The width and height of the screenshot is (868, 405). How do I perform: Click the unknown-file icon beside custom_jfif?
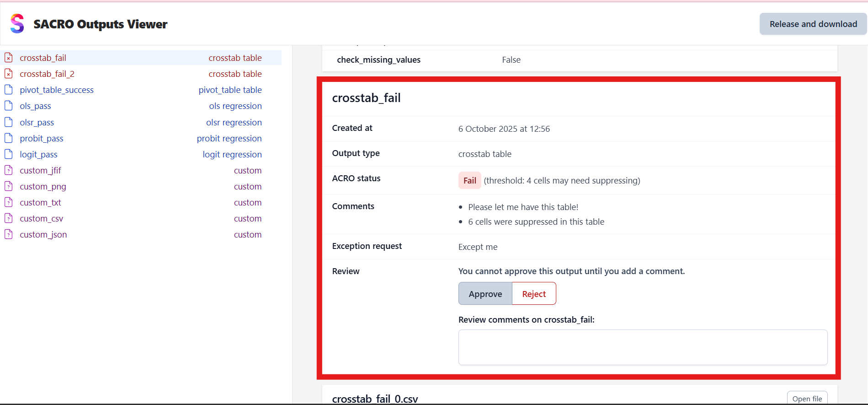point(9,170)
